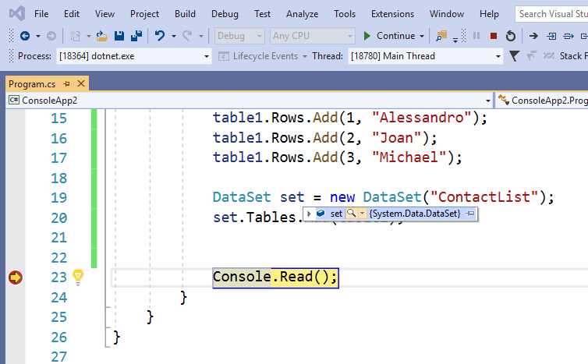Pin the set data tip to source

click(x=470, y=214)
